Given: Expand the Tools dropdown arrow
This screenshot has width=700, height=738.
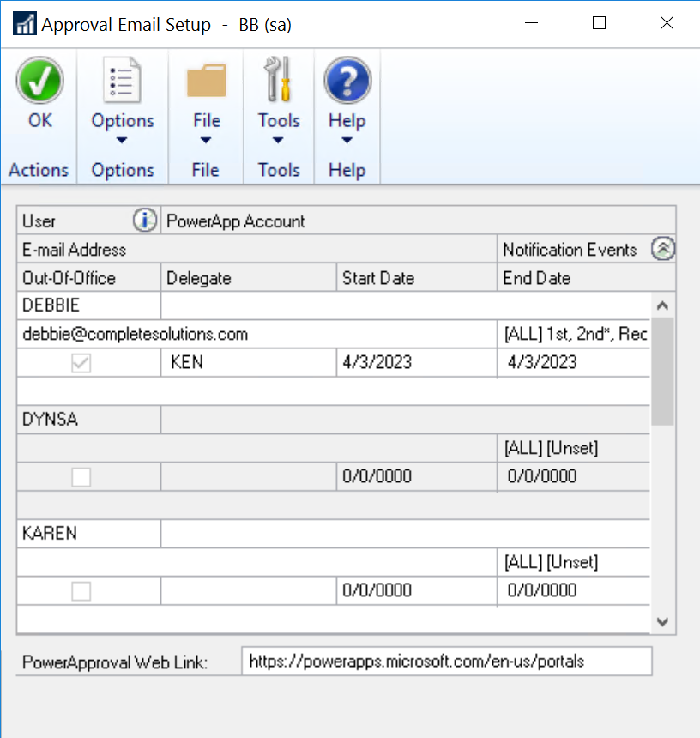Looking at the screenshot, I should click(x=278, y=140).
